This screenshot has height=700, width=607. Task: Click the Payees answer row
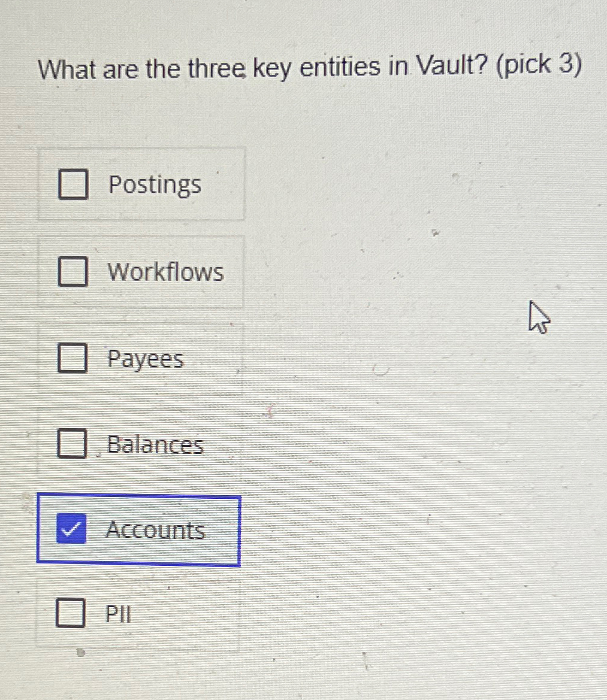pos(141,359)
